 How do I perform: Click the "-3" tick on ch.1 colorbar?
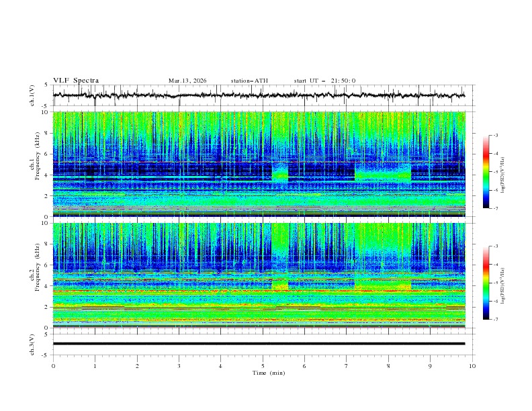495,135
